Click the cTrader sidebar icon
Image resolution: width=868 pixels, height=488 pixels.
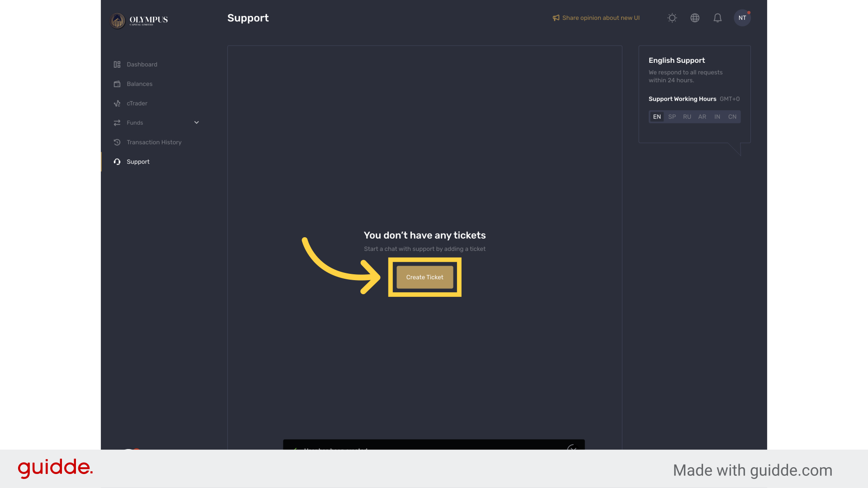point(117,103)
